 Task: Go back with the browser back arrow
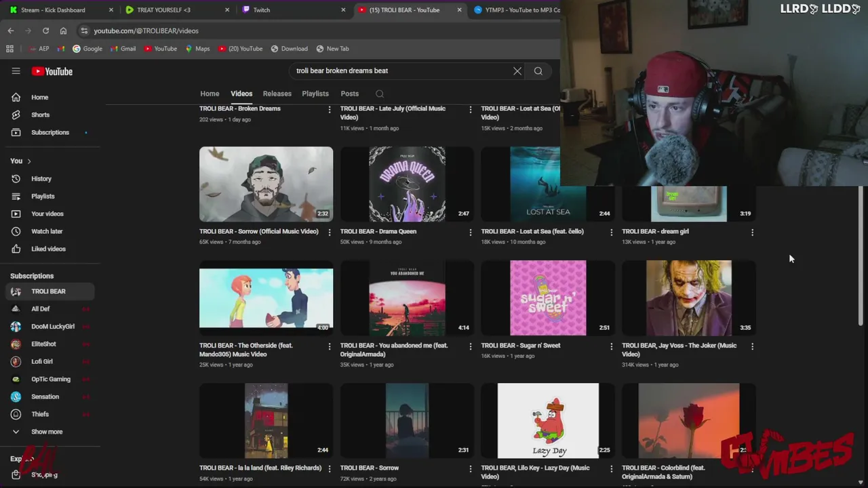10,30
